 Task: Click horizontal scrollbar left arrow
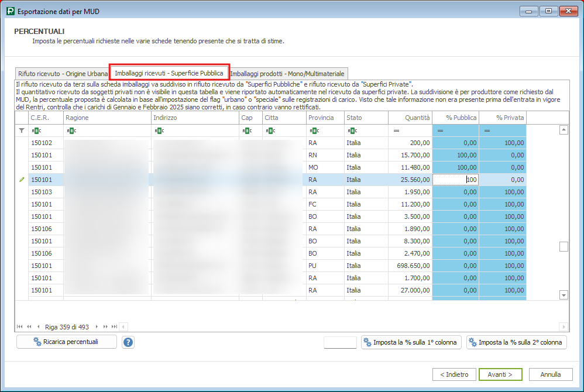point(123,327)
